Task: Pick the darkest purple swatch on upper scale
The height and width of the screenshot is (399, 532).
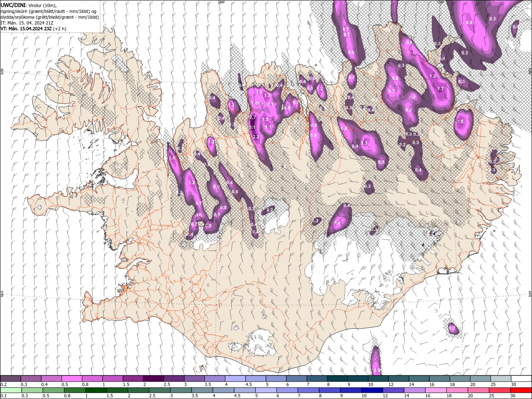Action: [153, 379]
